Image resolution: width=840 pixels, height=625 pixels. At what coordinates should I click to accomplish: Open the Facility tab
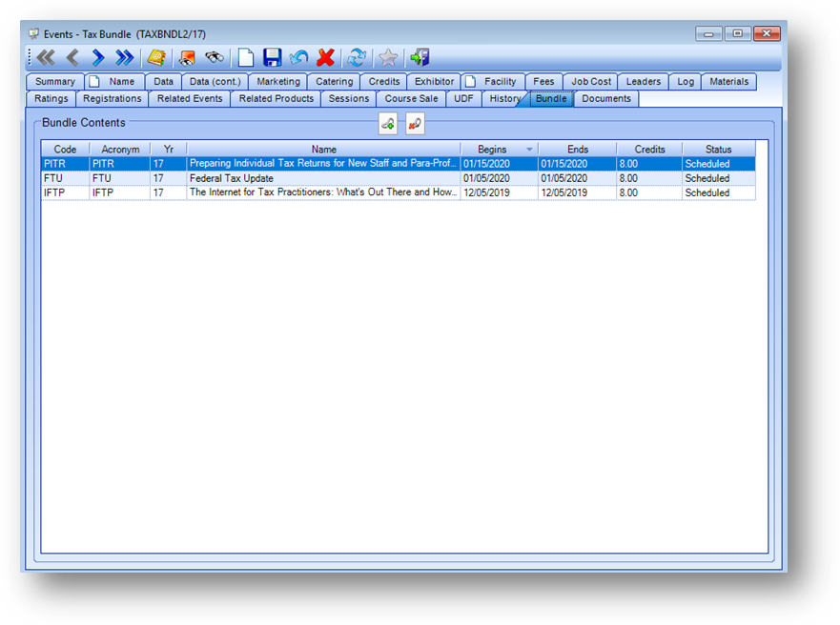(493, 81)
